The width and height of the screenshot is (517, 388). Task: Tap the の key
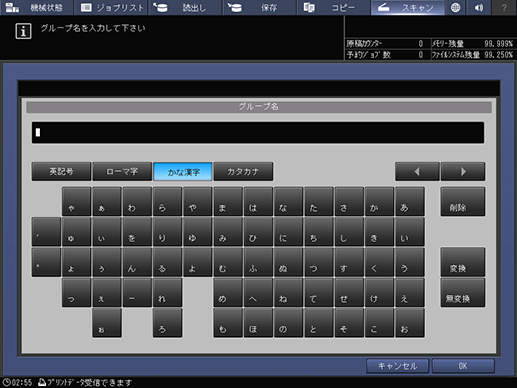(288, 323)
